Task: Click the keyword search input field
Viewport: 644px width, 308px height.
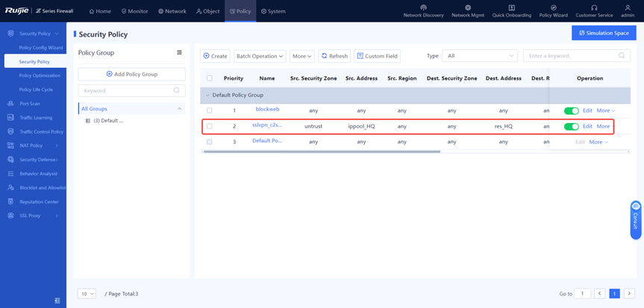Action: 571,56
